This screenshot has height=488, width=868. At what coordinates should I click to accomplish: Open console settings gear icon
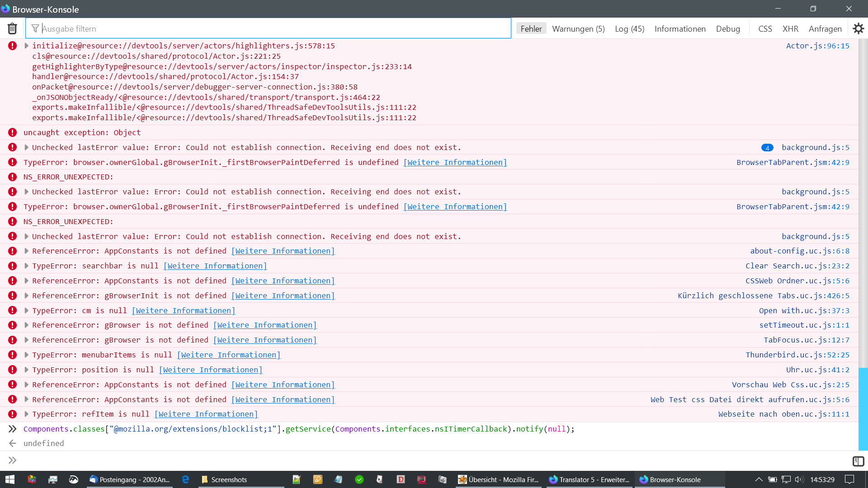click(x=858, y=28)
